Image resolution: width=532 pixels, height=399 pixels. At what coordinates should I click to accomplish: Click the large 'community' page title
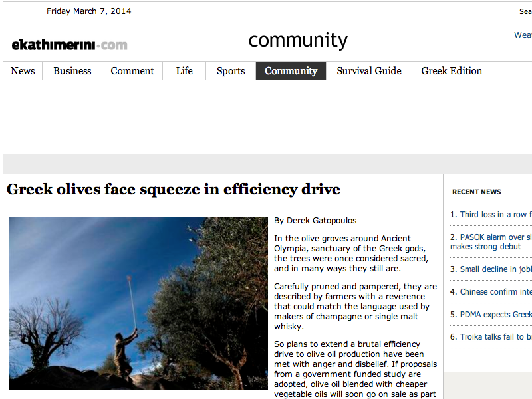pyautogui.click(x=298, y=41)
